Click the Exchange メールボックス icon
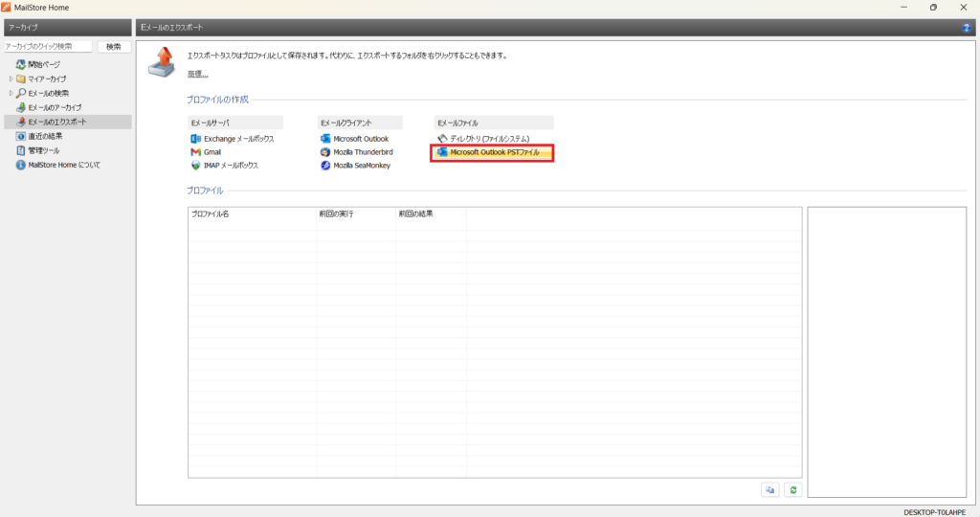The width and height of the screenshot is (980, 517). click(195, 139)
